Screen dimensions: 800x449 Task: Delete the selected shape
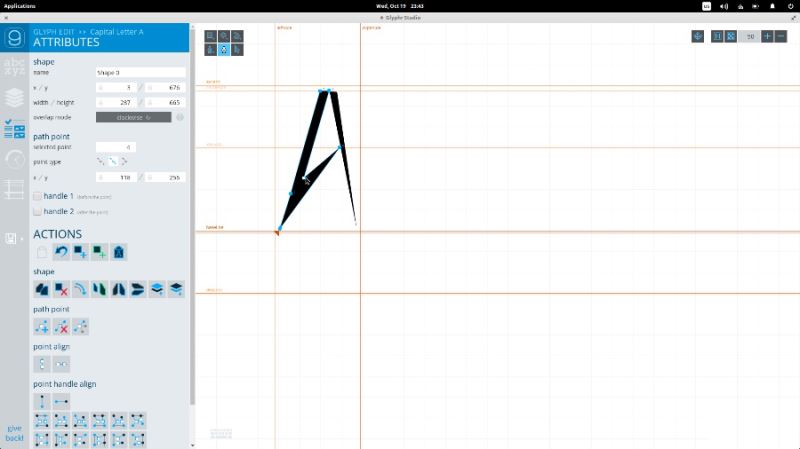[x=61, y=289]
